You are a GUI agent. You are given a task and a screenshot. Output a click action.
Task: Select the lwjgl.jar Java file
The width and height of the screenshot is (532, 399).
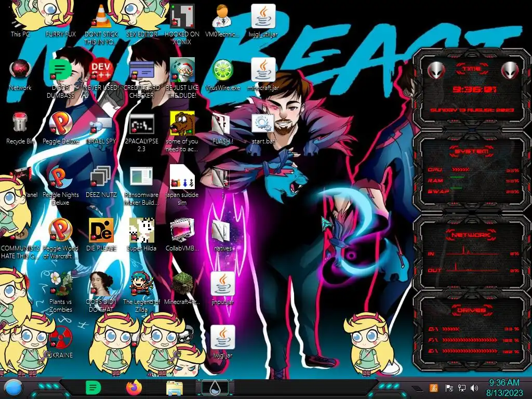click(222, 342)
